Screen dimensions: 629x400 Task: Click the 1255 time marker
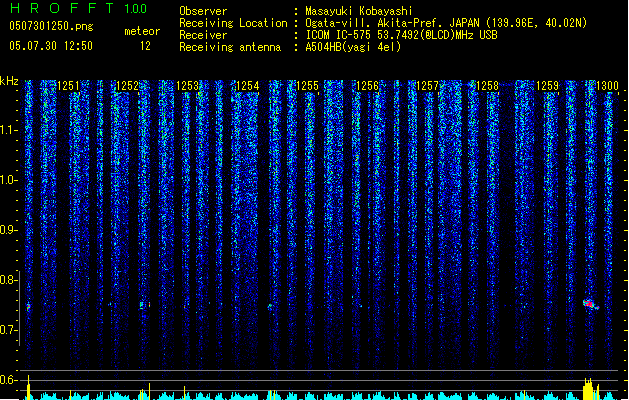pos(307,86)
